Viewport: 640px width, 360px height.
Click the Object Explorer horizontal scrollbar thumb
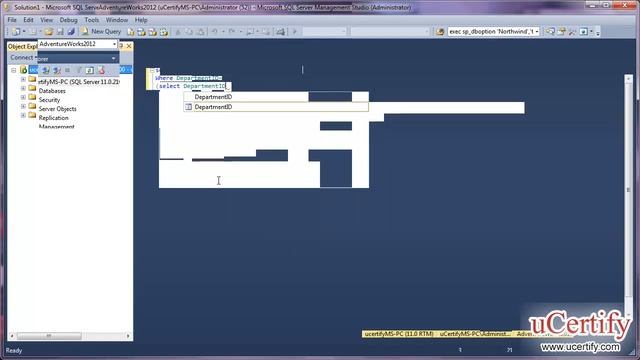tap(49, 336)
